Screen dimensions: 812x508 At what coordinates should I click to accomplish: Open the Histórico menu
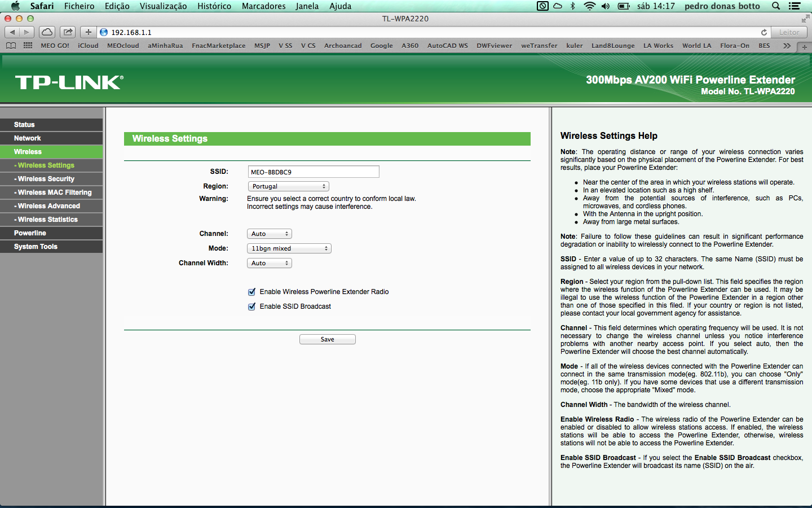point(214,6)
